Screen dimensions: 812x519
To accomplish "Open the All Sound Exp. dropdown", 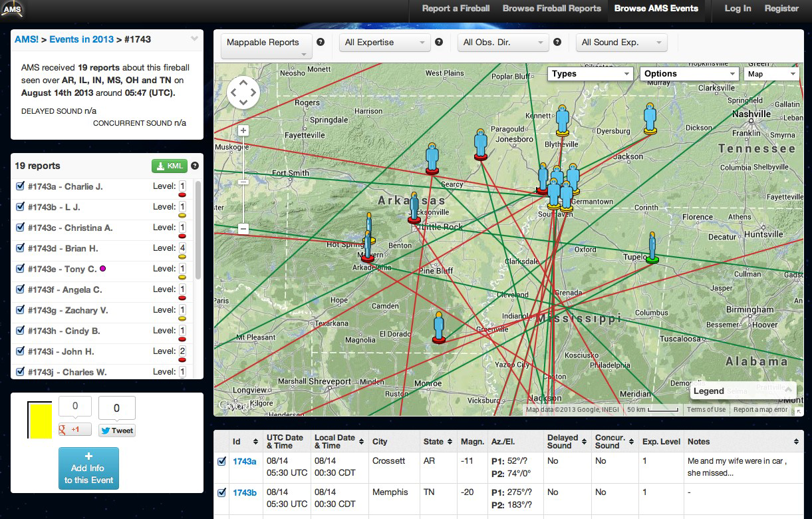I will click(x=621, y=43).
